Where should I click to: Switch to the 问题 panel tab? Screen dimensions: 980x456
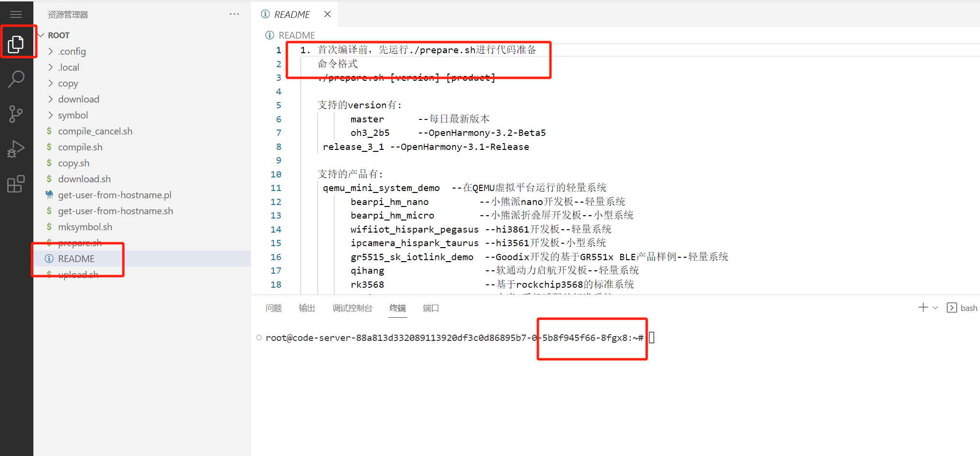pos(273,308)
